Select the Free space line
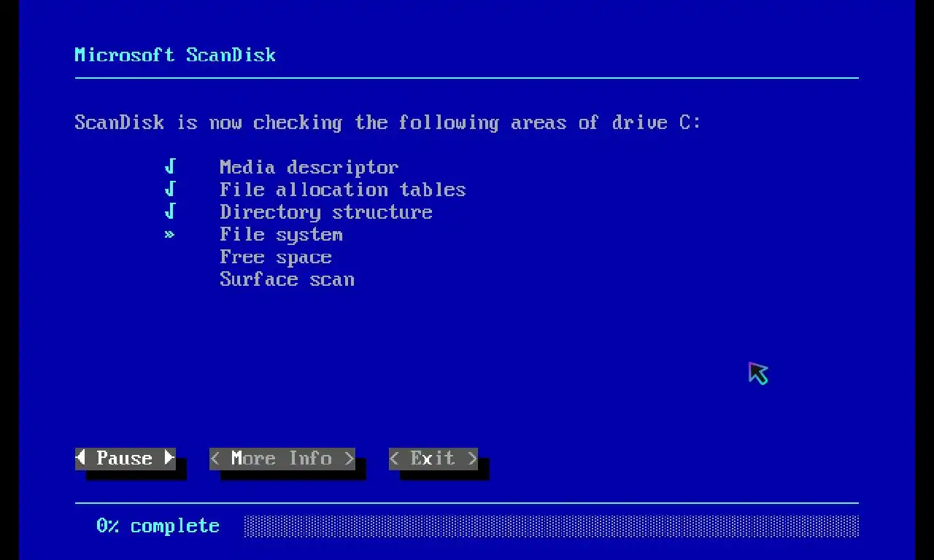The image size is (934, 560). pyautogui.click(x=276, y=257)
